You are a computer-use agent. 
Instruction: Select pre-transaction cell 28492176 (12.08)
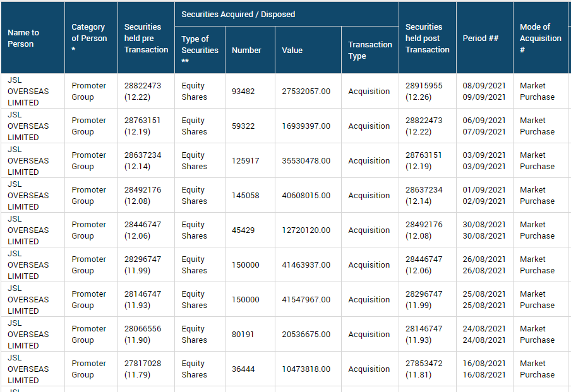[146, 196]
